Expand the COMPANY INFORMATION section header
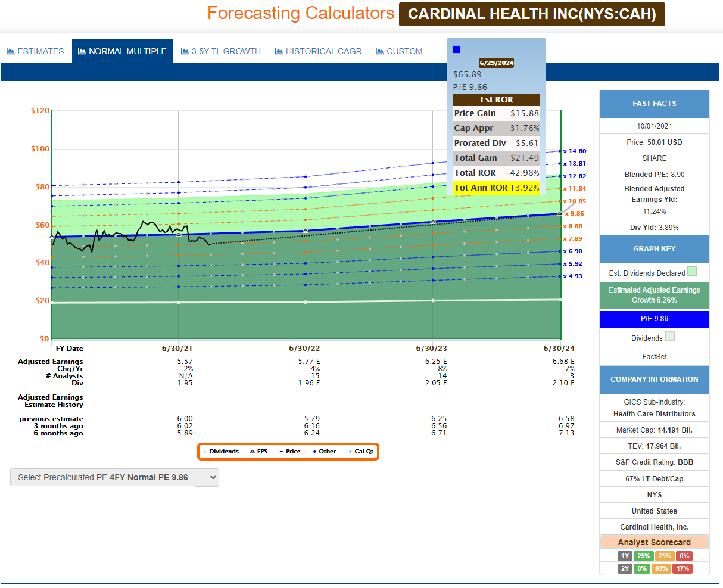 click(654, 379)
